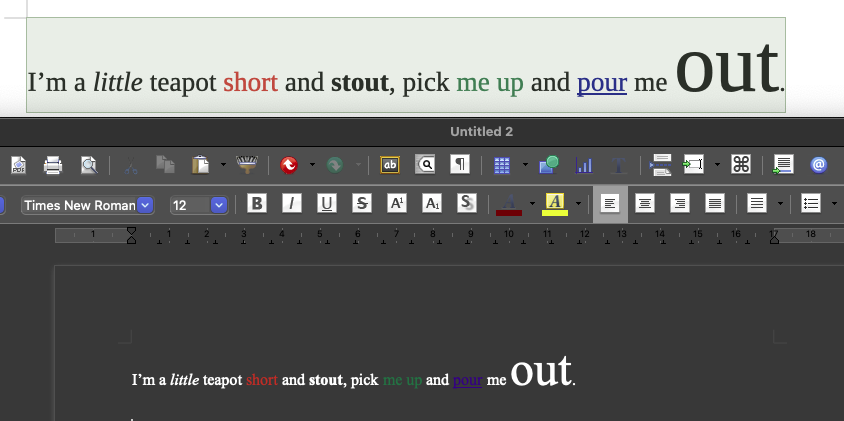The image size is (844, 421).
Task: Export the document as PDF
Action: click(18, 165)
